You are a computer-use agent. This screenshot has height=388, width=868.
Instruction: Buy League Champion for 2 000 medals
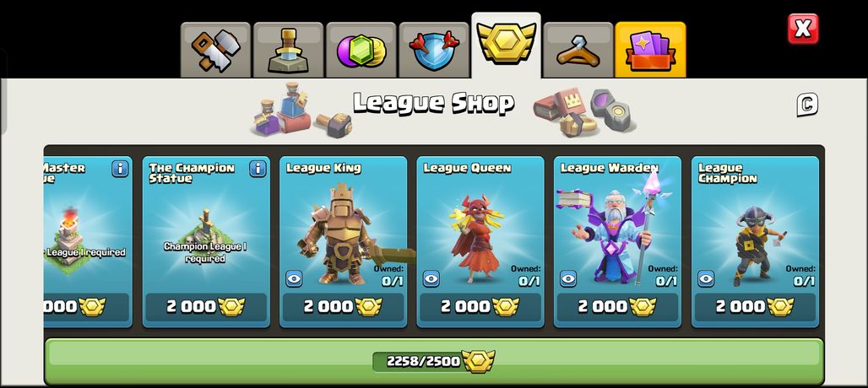755,307
